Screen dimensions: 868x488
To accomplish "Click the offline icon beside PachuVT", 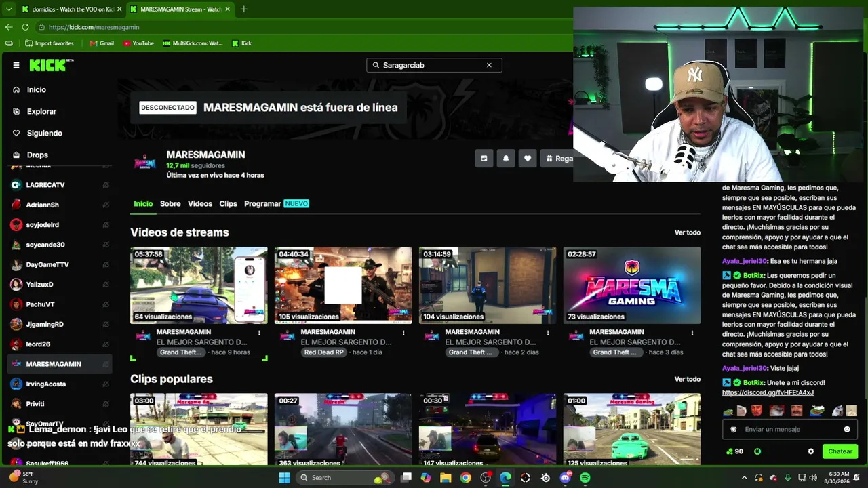I will point(106,304).
